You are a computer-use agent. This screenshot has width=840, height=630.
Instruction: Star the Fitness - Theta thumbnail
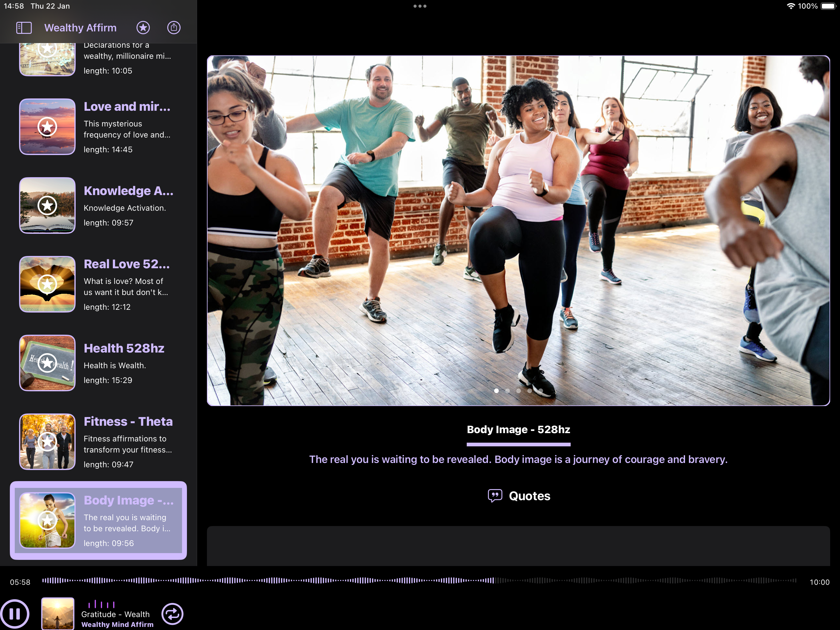(x=47, y=441)
